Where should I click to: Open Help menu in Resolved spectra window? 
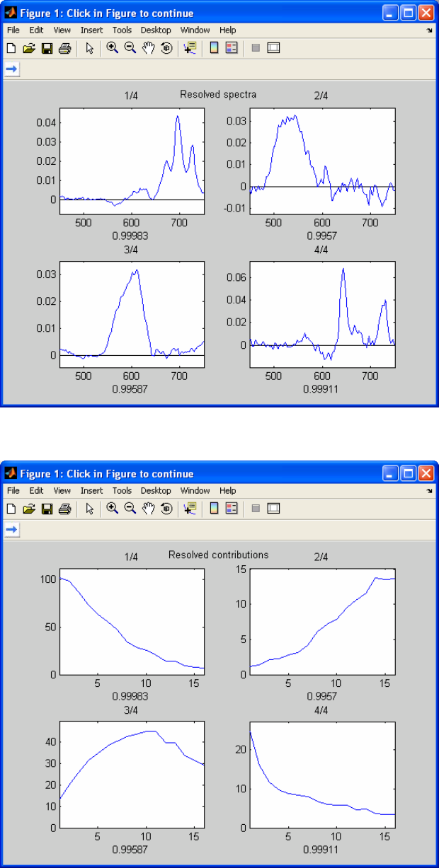click(227, 30)
